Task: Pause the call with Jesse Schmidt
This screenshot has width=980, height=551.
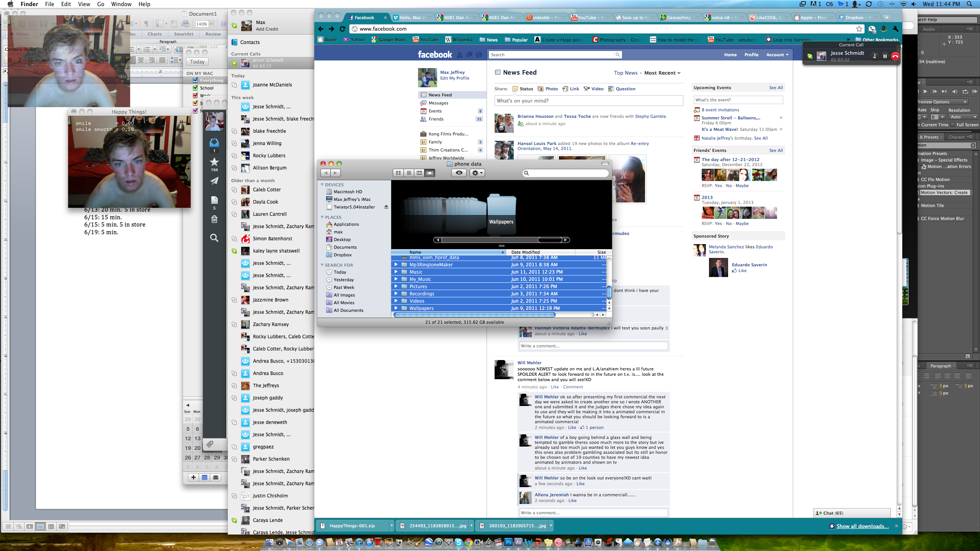Action: pyautogui.click(x=885, y=56)
